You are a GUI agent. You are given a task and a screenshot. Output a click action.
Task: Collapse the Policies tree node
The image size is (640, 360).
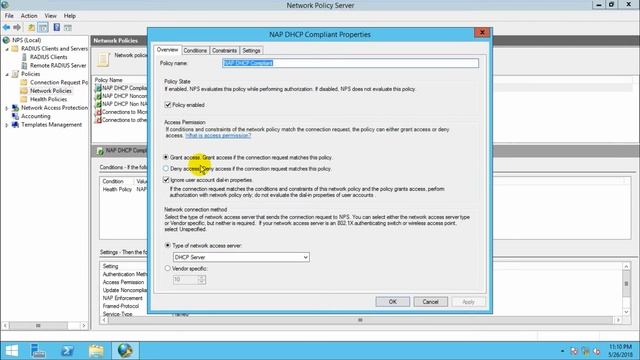click(7, 74)
